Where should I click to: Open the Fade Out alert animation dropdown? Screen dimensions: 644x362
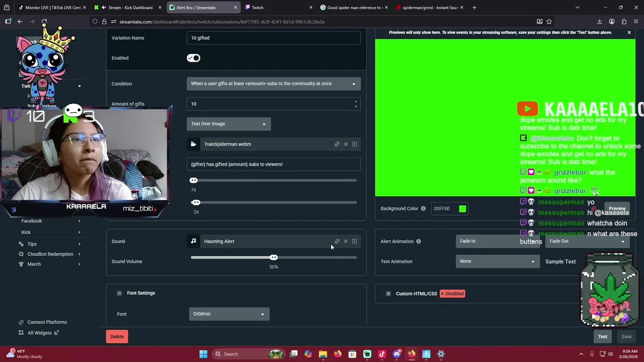587,241
